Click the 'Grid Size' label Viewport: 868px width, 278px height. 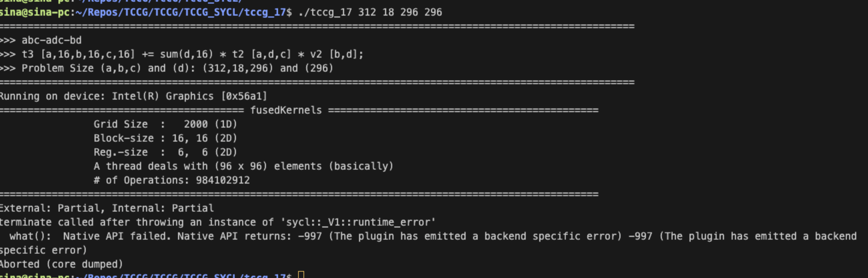pos(120,124)
